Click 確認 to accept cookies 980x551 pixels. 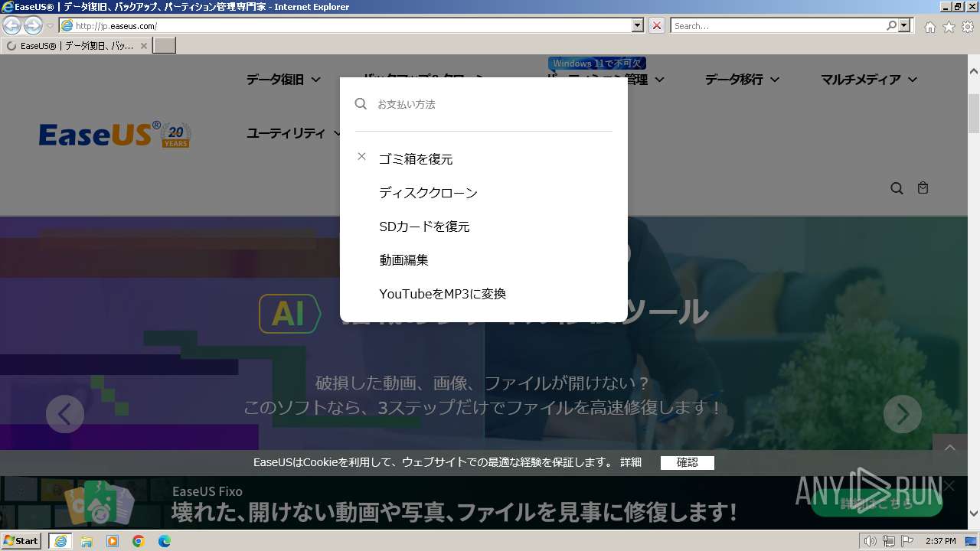click(688, 463)
